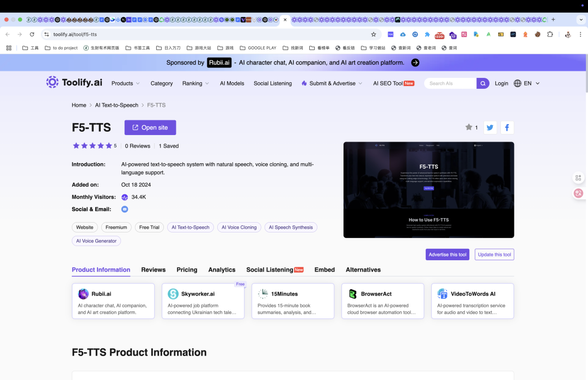This screenshot has height=380, width=588.
Task: Click the Rubii.ai card icon
Action: (x=83, y=294)
